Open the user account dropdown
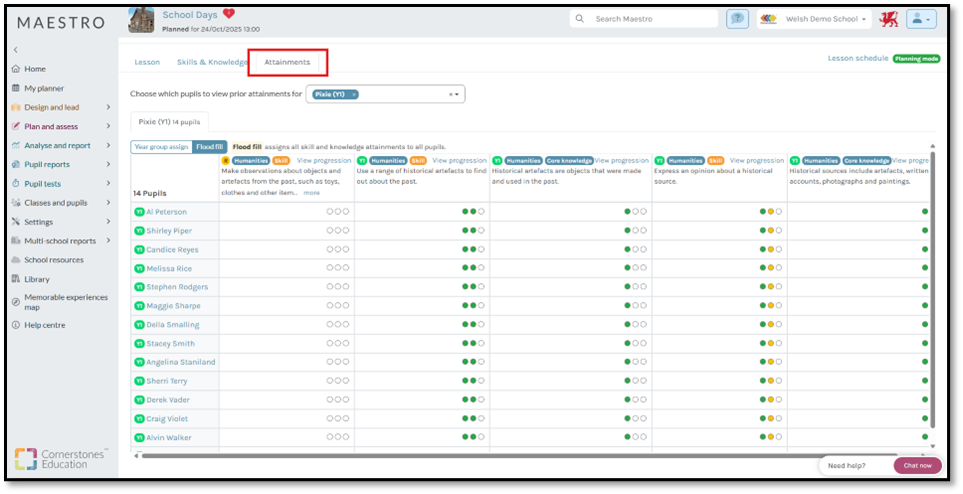This screenshot has height=494, width=963. point(921,19)
